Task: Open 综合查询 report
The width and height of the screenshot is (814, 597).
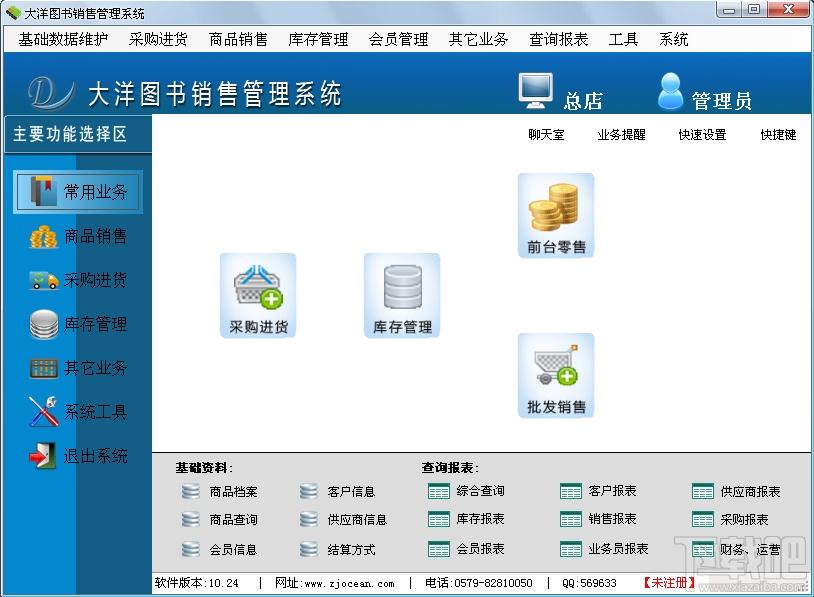Action: coord(466,491)
